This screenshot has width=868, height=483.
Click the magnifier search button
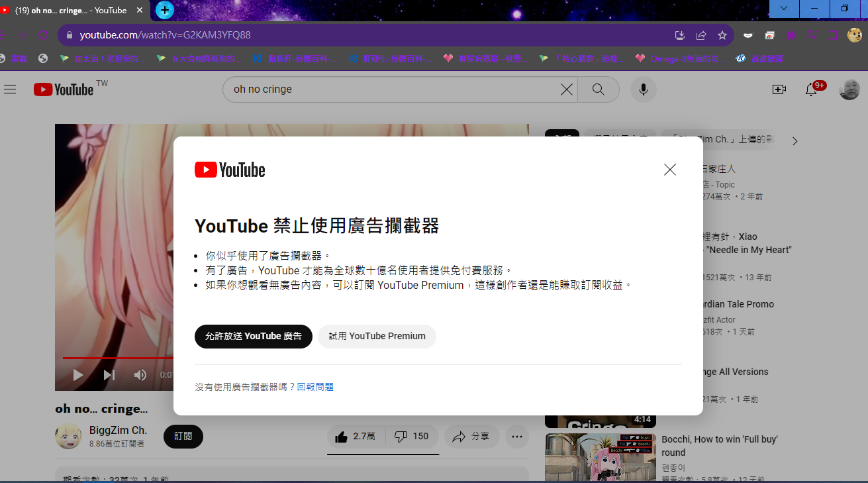coord(599,89)
